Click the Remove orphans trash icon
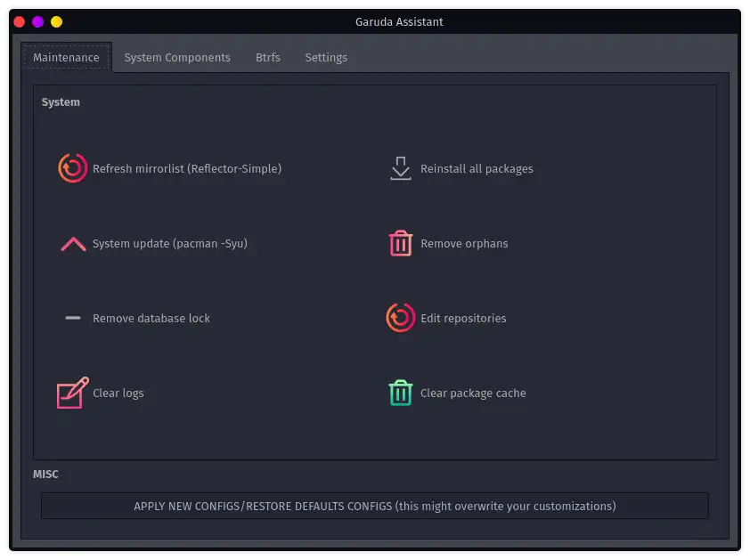 click(x=401, y=243)
